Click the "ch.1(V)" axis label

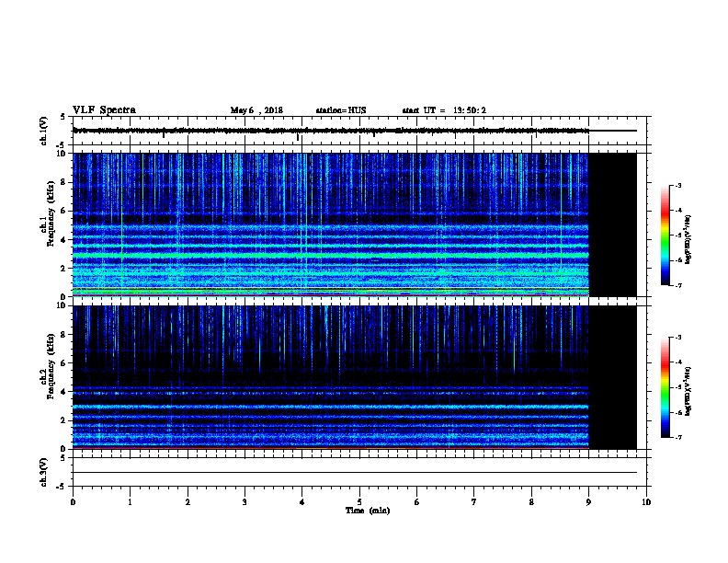44,131
